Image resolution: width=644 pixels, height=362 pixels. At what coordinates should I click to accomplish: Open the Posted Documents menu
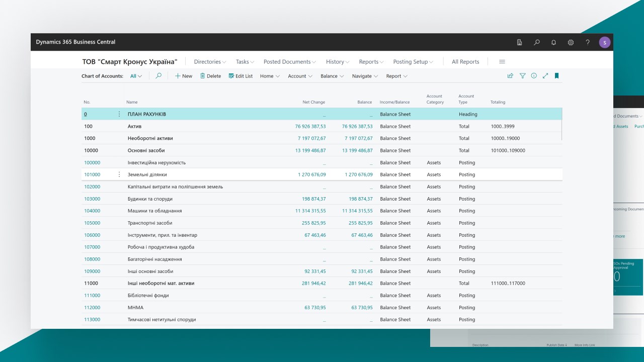(x=290, y=62)
